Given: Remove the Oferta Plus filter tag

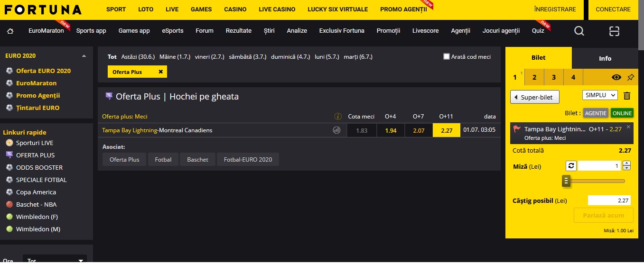Looking at the screenshot, I should coord(160,72).
